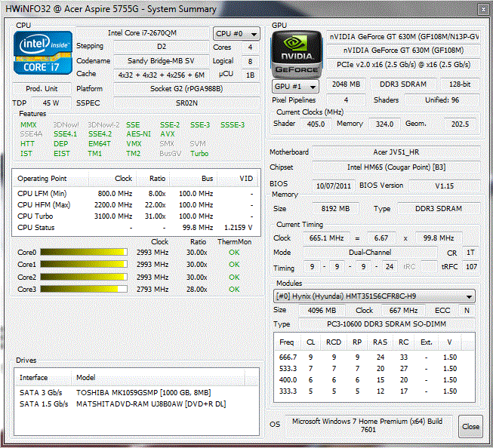This screenshot has height=448, width=493.
Task: Click the Geom. clock 202.5 field
Action: point(460,124)
